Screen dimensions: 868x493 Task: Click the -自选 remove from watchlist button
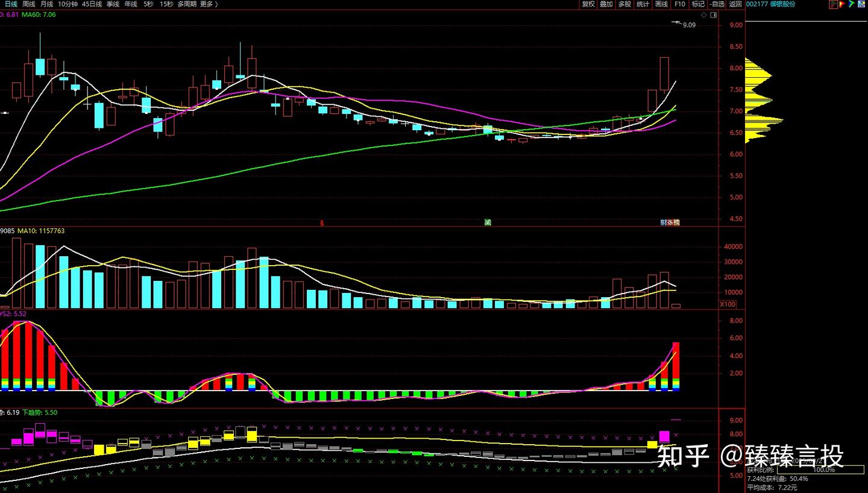coord(716,4)
